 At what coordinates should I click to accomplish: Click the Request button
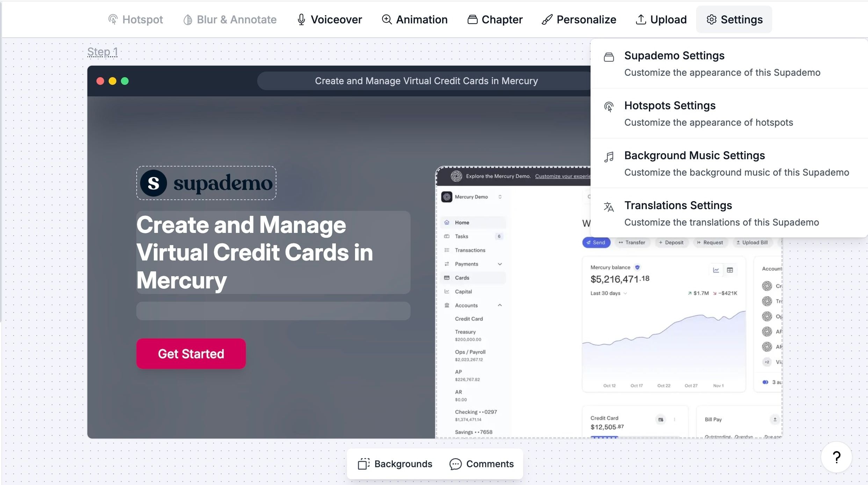710,242
